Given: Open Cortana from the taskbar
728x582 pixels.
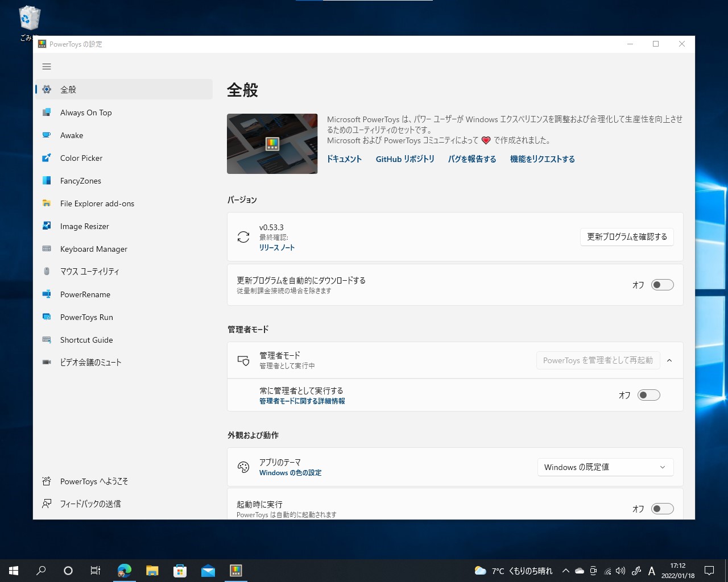Looking at the screenshot, I should click(68, 571).
